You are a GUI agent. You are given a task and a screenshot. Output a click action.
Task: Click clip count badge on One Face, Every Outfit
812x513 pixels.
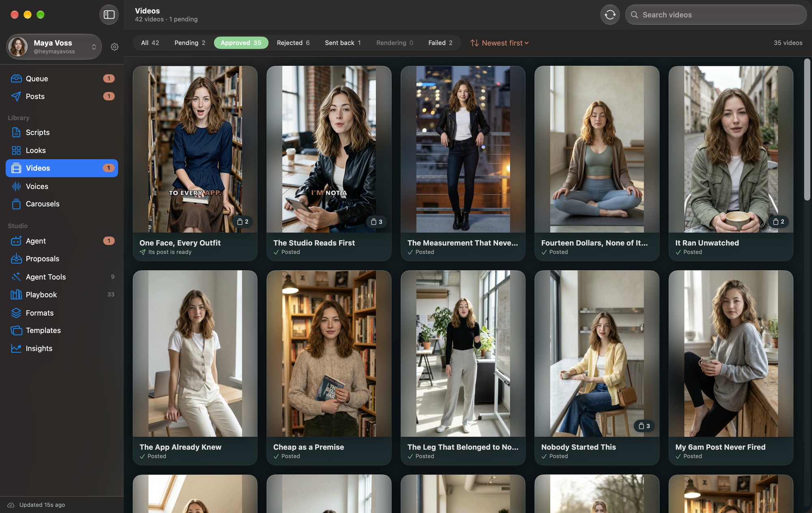243,222
